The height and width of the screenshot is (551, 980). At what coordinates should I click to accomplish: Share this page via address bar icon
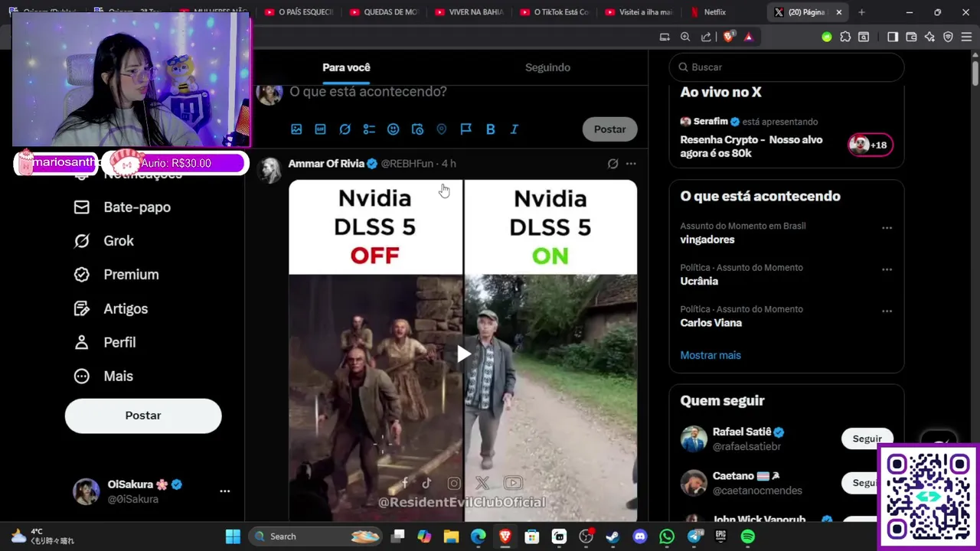click(706, 37)
